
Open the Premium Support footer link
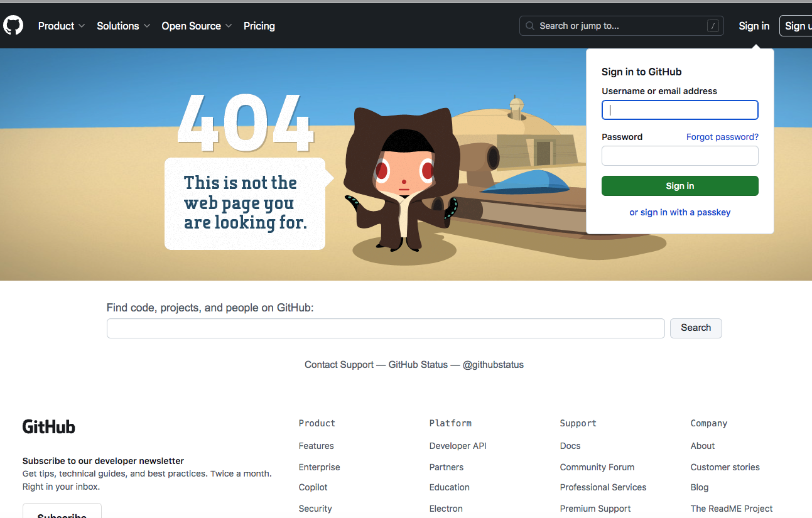pos(595,509)
